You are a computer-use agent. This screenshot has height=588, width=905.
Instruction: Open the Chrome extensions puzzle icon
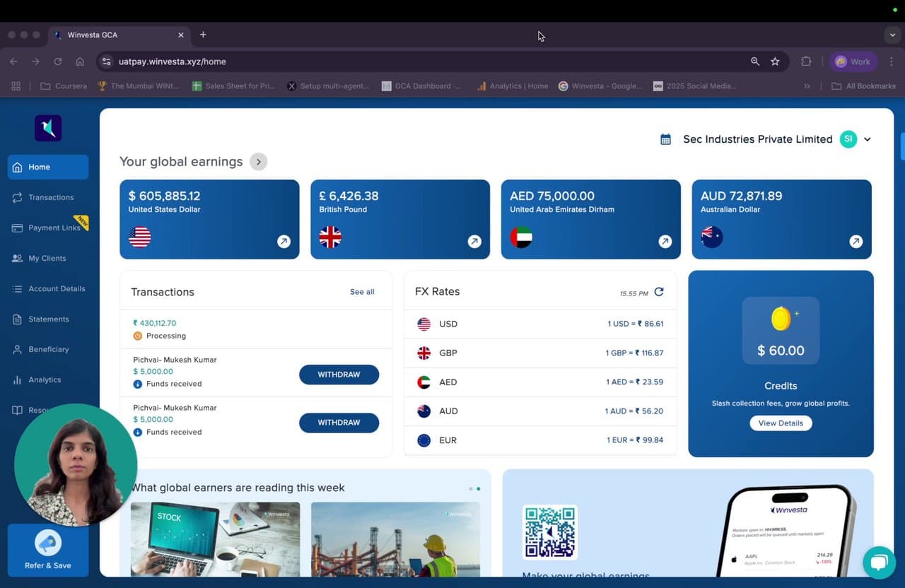pos(806,61)
